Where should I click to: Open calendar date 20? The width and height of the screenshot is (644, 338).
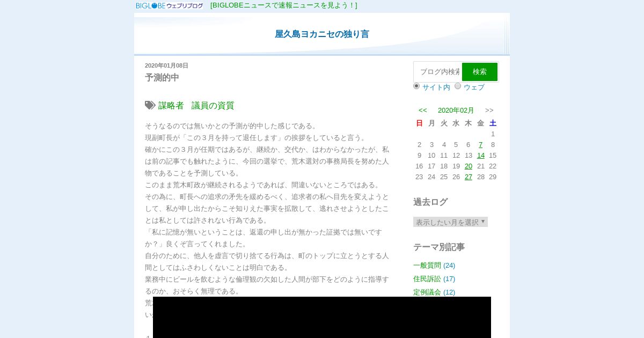469,166
